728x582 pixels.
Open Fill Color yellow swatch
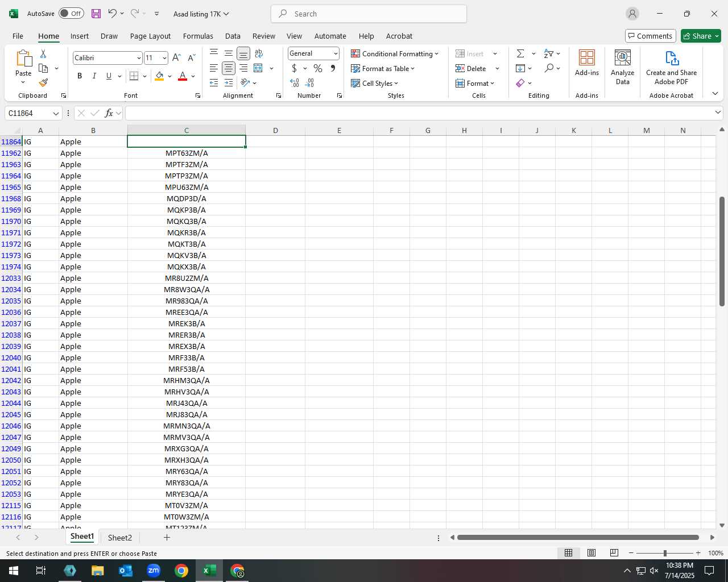pyautogui.click(x=159, y=76)
